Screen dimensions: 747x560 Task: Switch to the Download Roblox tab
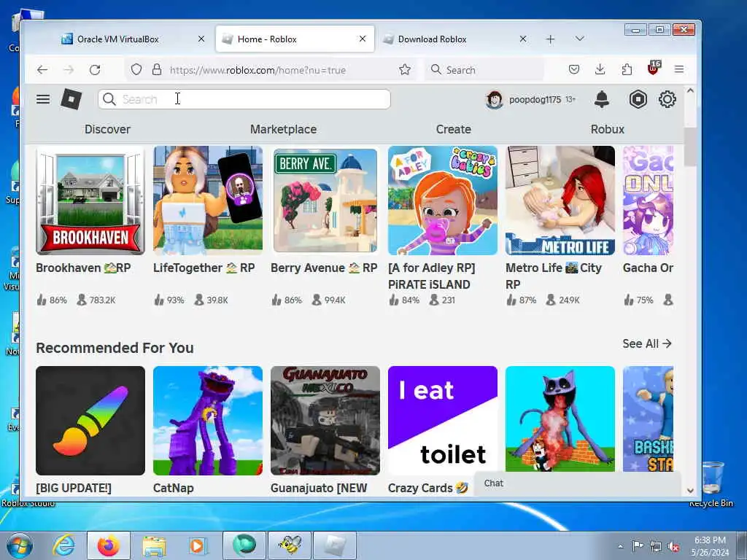click(x=432, y=39)
